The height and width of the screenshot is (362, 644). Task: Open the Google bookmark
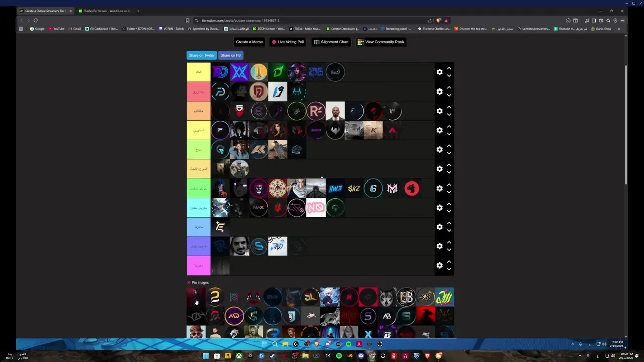(37, 29)
